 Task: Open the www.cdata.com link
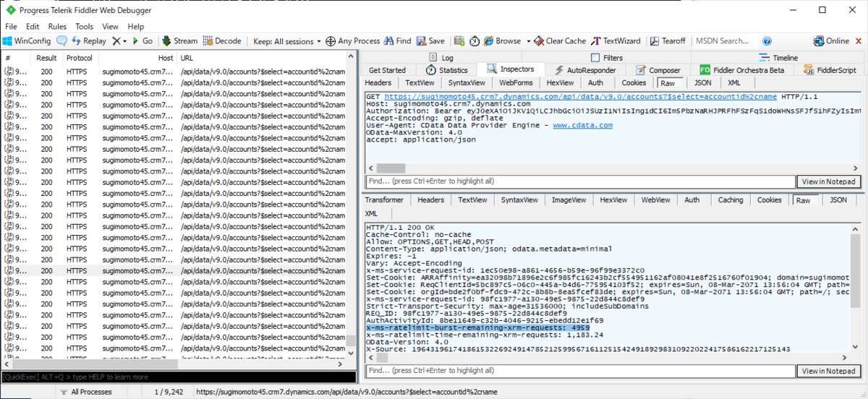[583, 125]
